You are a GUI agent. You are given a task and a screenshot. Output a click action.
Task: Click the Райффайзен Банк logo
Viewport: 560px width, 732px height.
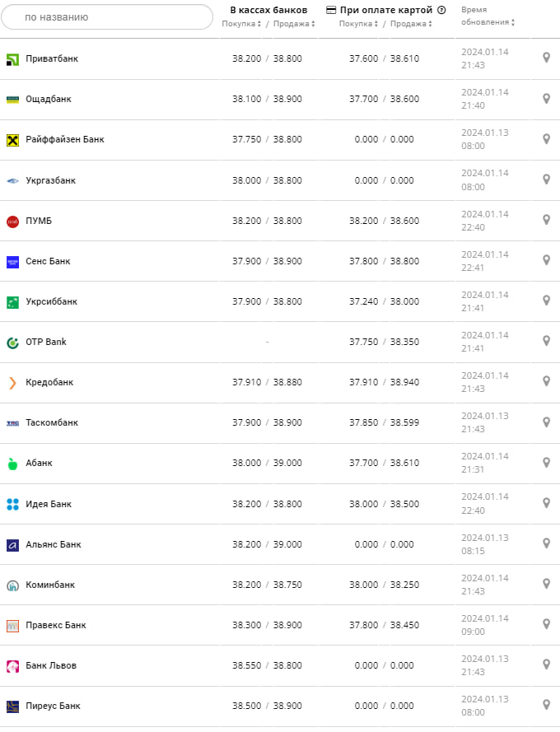12,140
